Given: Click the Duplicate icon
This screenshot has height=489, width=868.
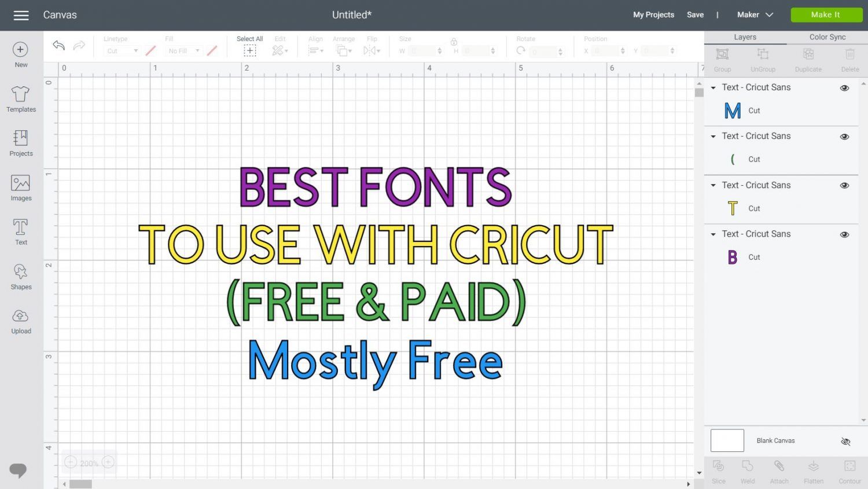Looking at the screenshot, I should [808, 54].
